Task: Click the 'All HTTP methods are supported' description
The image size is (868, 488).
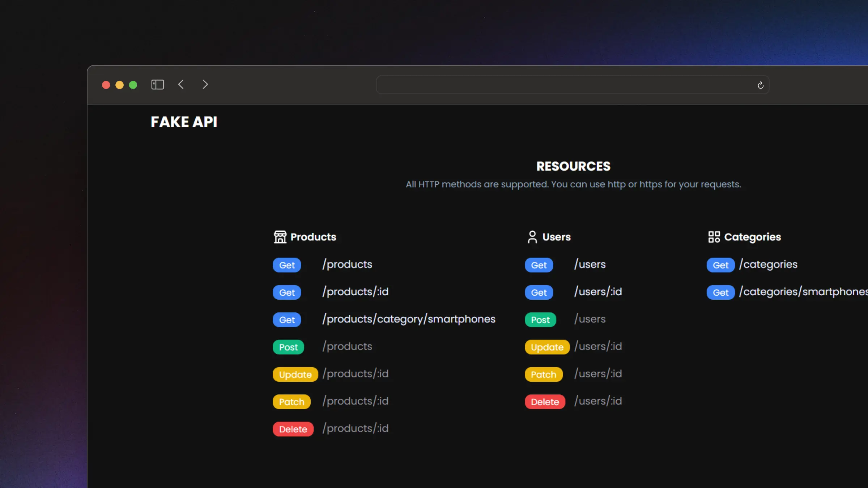Action: tap(573, 184)
